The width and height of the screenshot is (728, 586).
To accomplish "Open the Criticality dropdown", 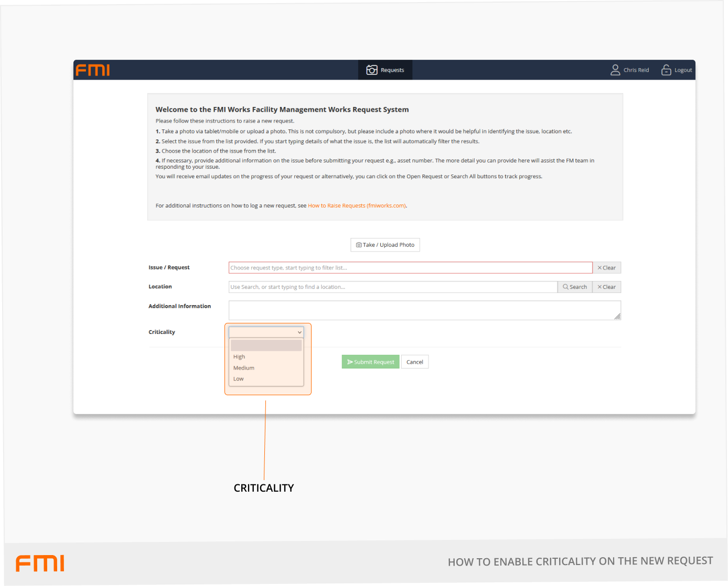I will click(266, 332).
